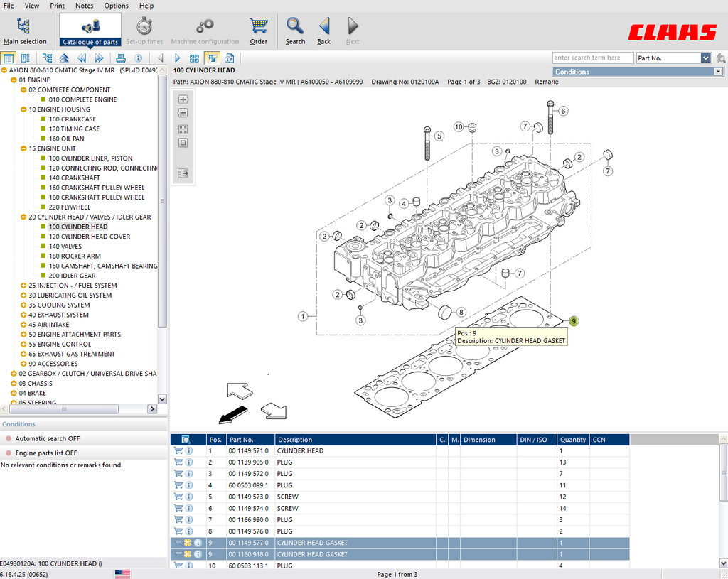Toggle Engine parts list OFF indicator
Image resolution: width=728 pixels, height=579 pixels.
point(9,453)
